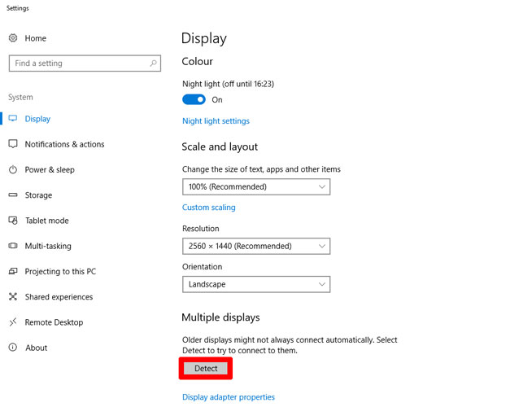532x407 pixels.
Task: Open Remote Desktop settings
Action: 54,322
